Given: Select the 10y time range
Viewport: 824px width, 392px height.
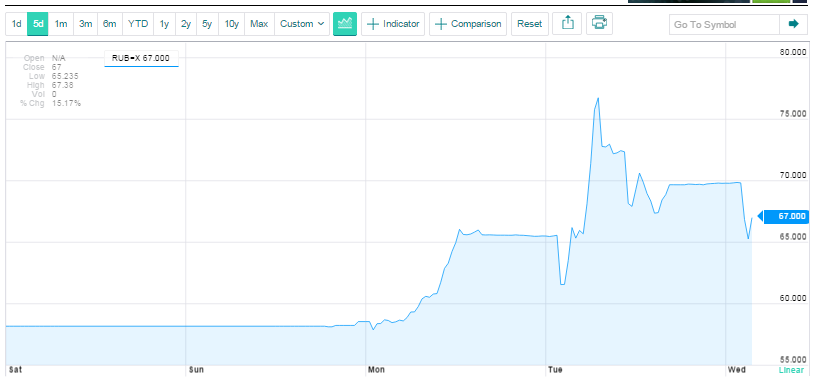Looking at the screenshot, I should tap(231, 24).
